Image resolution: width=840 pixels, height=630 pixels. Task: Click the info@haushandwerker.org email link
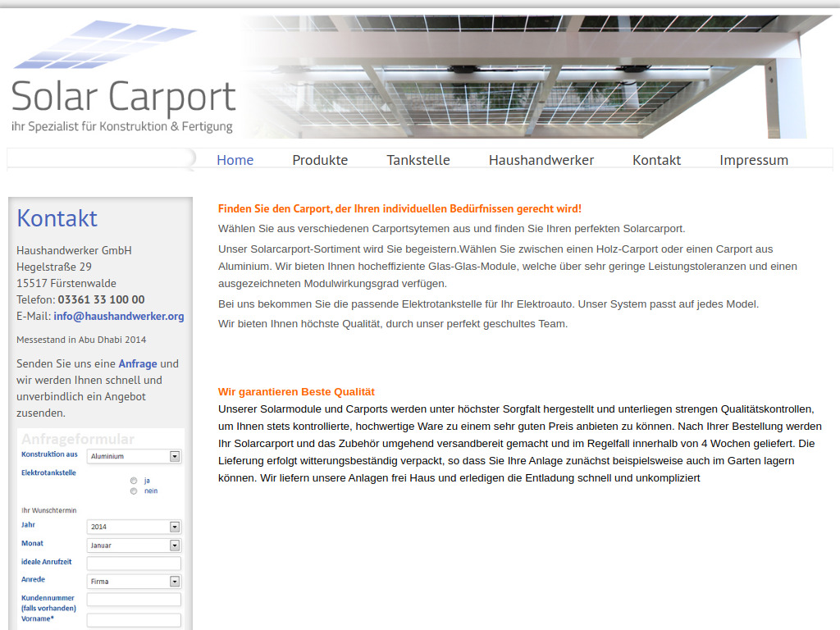coord(119,316)
